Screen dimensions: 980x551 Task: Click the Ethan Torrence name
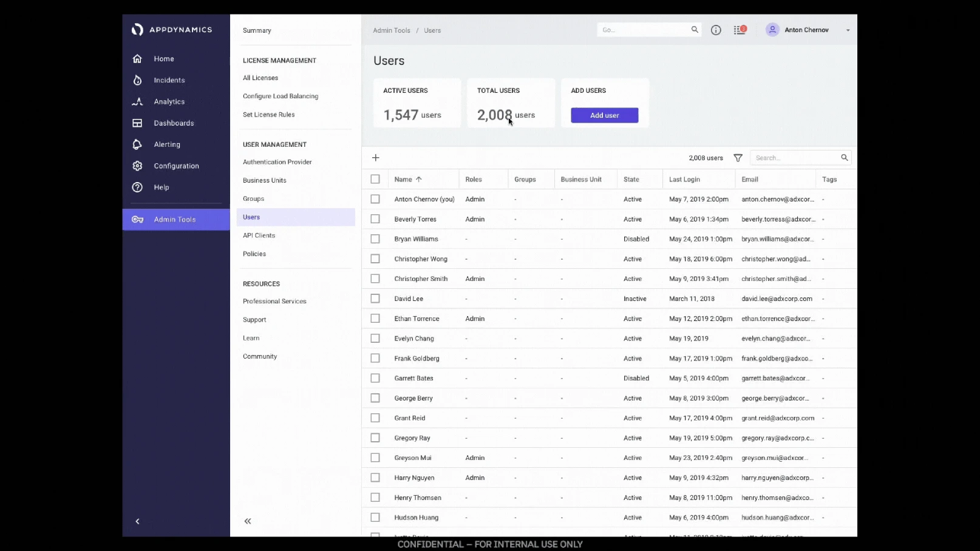(417, 319)
